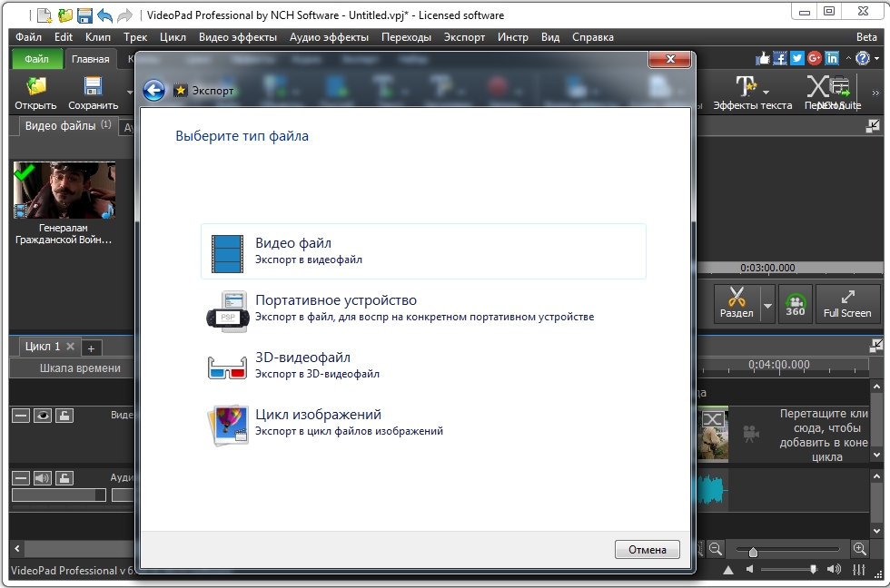Click the Facebook like thumbs-up icon
This screenshot has width=890, height=588.
point(763,58)
